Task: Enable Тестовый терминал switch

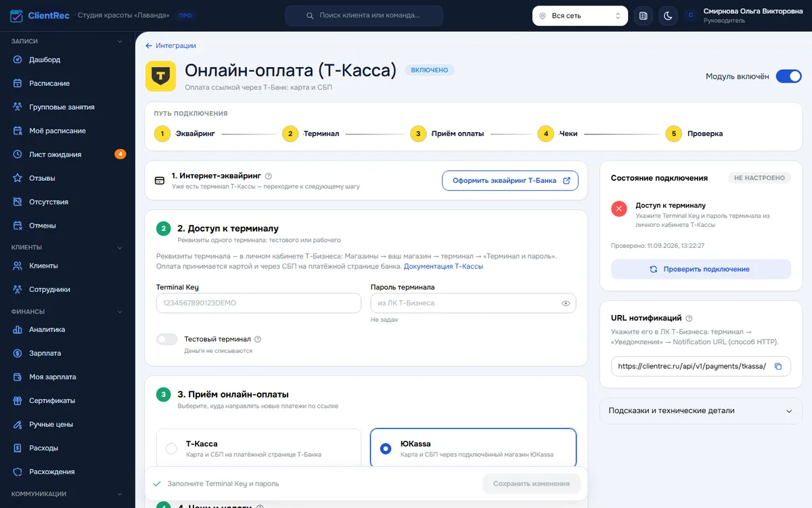Action: (x=166, y=339)
